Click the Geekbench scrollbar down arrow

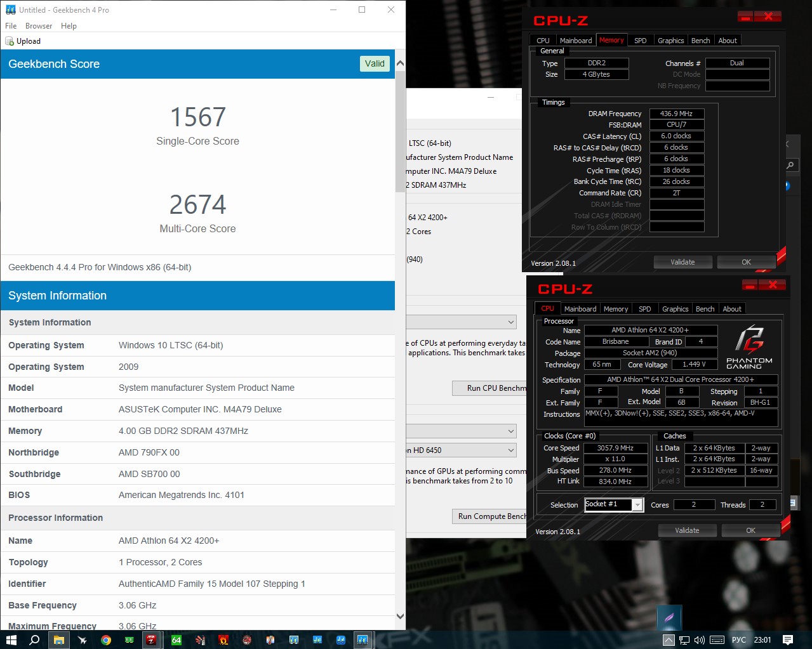(400, 616)
